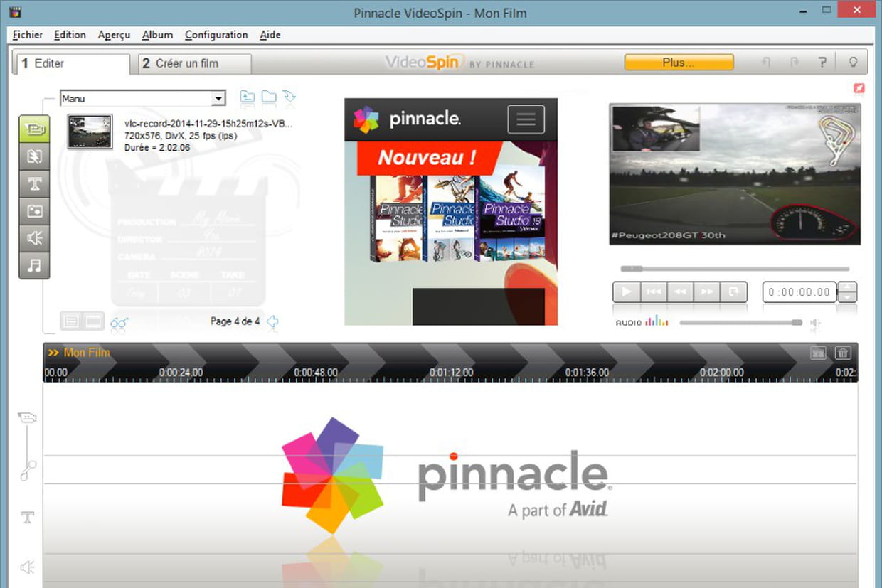Fast forward the preview video
The image size is (882, 588).
tap(707, 292)
